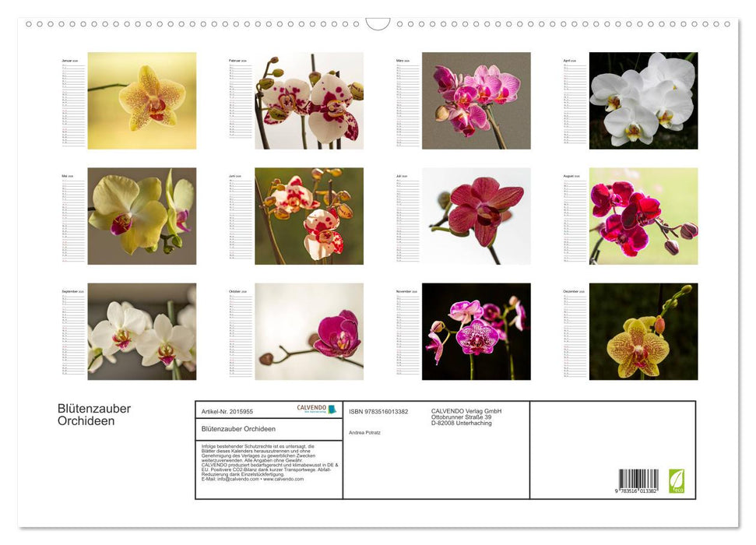This screenshot has height=545, width=756.
Task: Open the www.calvendo.com website link
Action: pyautogui.click(x=284, y=480)
